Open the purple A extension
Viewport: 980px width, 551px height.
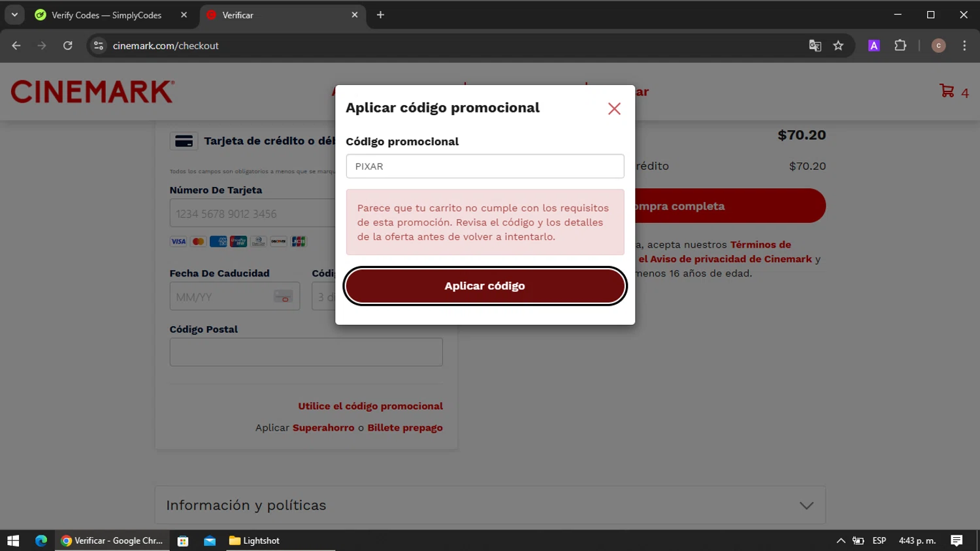click(x=874, y=46)
